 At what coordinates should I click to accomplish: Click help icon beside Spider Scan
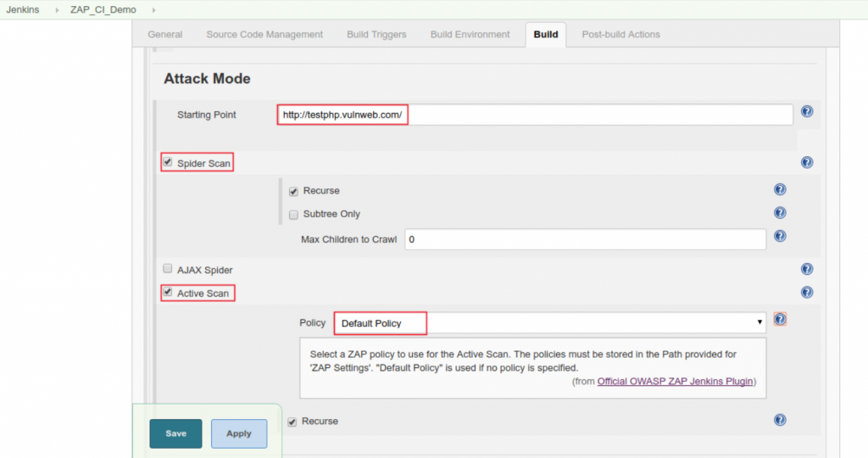807,163
